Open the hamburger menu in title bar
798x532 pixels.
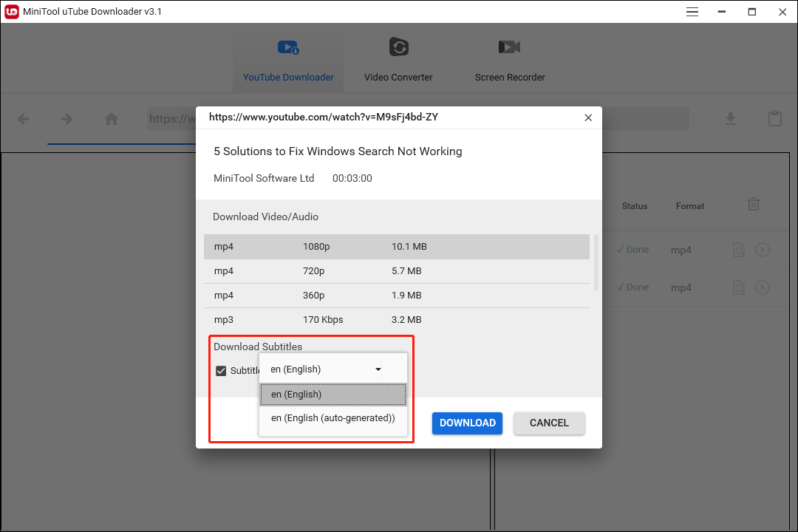pos(692,12)
